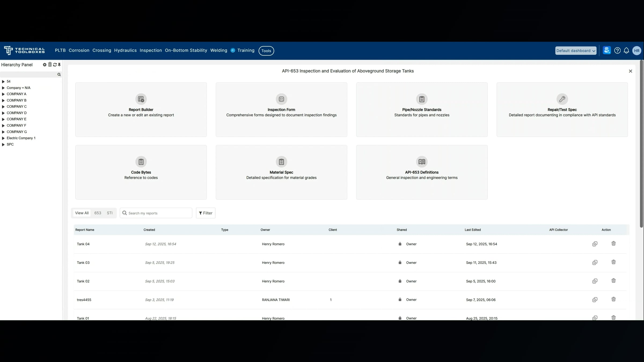Duplicate the Tank 04 report
The width and height of the screenshot is (644, 362).
595,244
